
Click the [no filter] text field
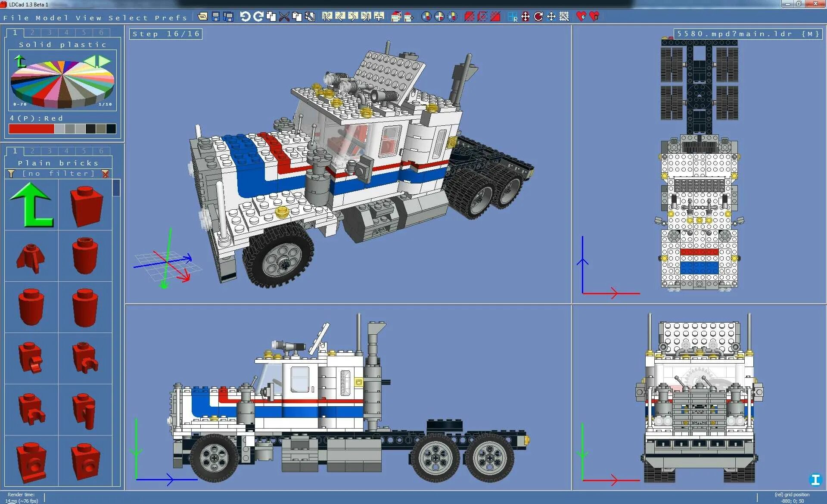point(58,174)
